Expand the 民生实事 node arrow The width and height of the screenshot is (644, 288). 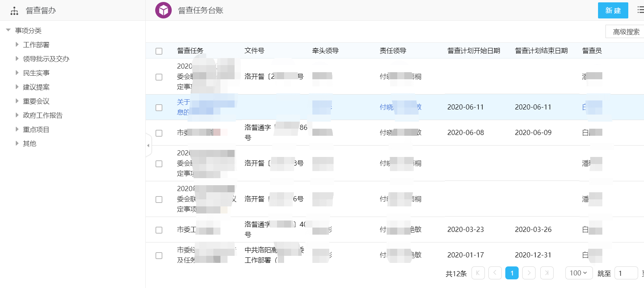coord(17,73)
